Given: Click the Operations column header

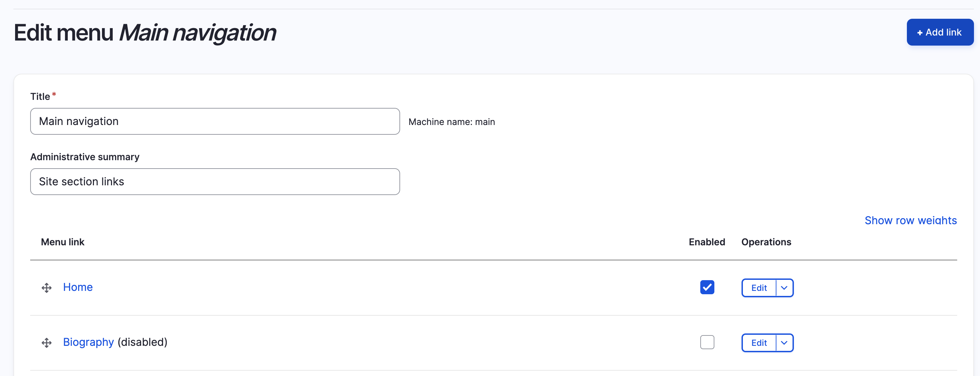Looking at the screenshot, I should click(766, 242).
